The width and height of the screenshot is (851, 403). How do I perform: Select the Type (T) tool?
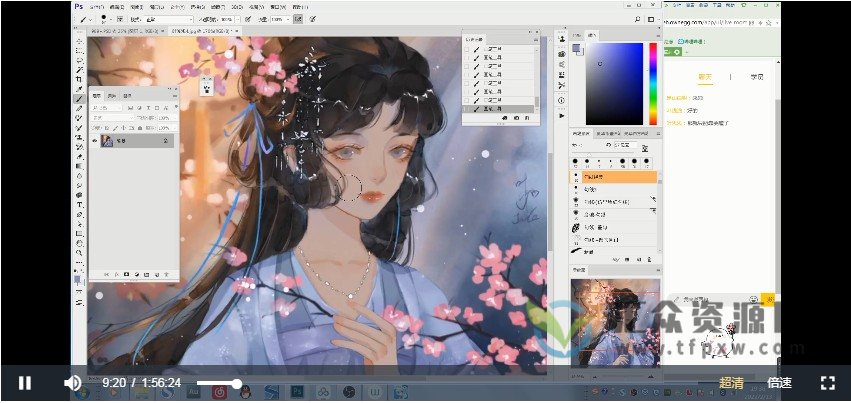pyautogui.click(x=80, y=205)
